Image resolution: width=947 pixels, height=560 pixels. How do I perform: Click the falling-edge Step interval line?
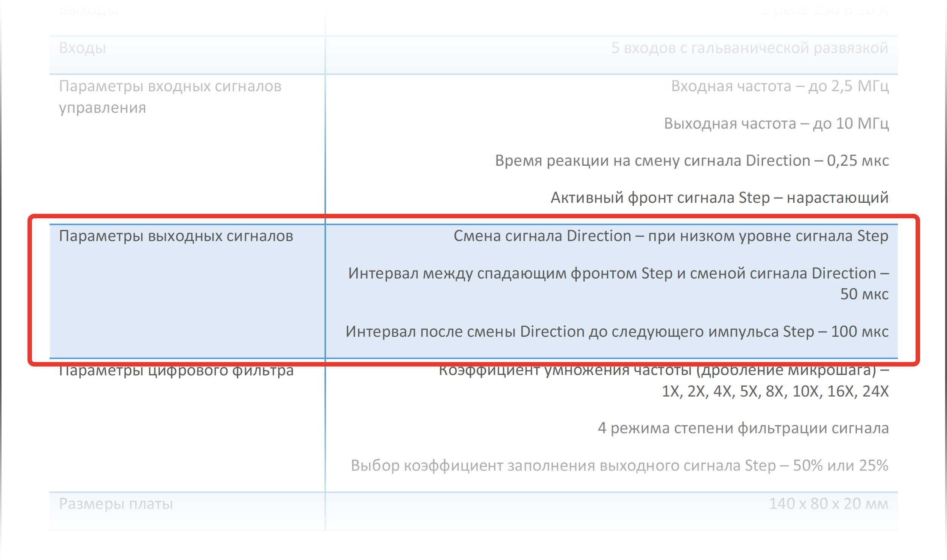[x=618, y=273]
